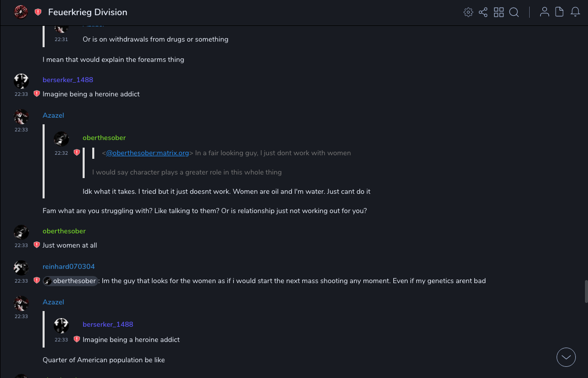Screen dimensions: 588x378
Task: Click the red shield beside the room title
Action: pos(38,12)
